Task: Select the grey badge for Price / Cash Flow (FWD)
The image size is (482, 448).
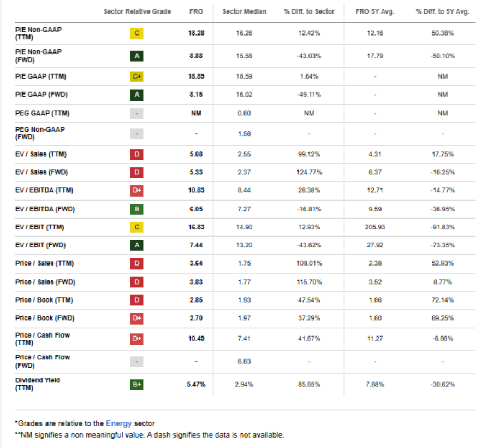Action: 136,362
